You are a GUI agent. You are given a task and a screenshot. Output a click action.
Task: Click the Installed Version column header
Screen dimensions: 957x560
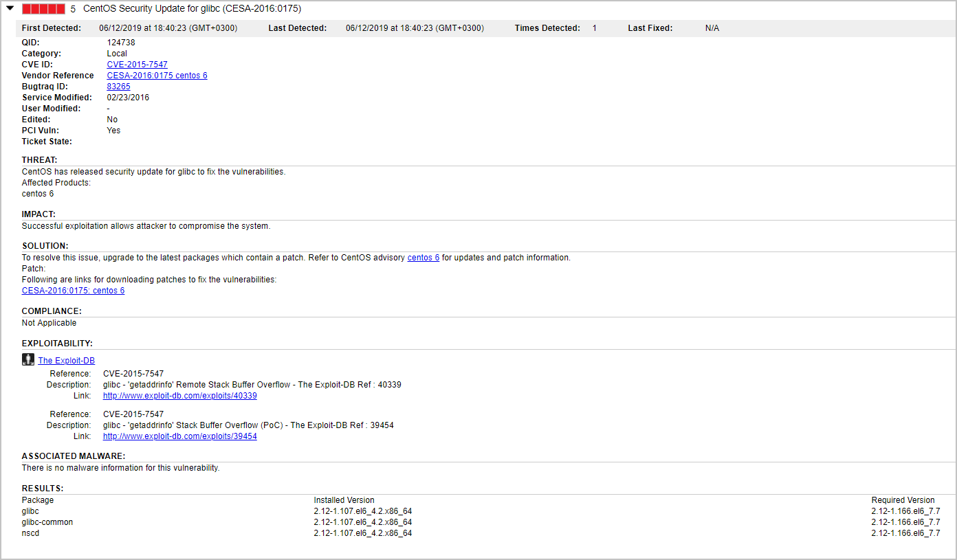(x=344, y=500)
